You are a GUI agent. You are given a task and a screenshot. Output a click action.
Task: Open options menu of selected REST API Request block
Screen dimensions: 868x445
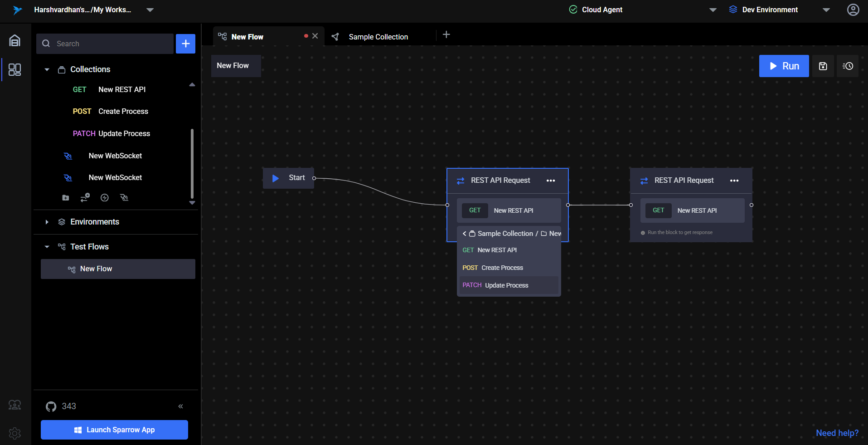[x=551, y=181]
